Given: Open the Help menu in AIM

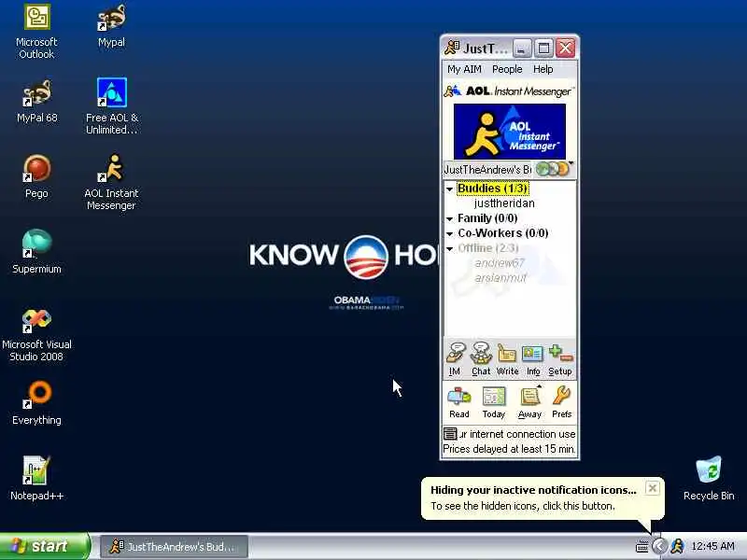Looking at the screenshot, I should click(543, 69).
